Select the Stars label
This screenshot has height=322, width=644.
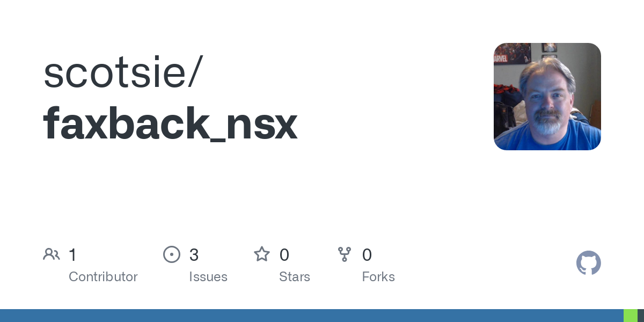click(x=295, y=277)
